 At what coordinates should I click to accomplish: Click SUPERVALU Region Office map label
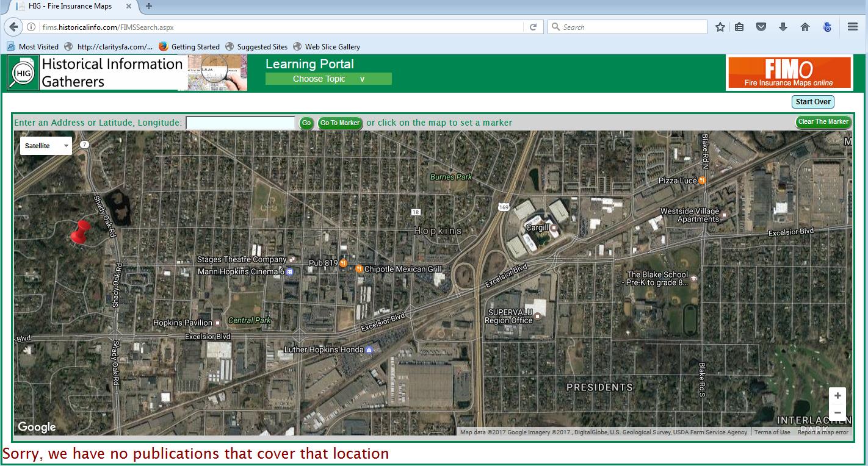tap(510, 316)
